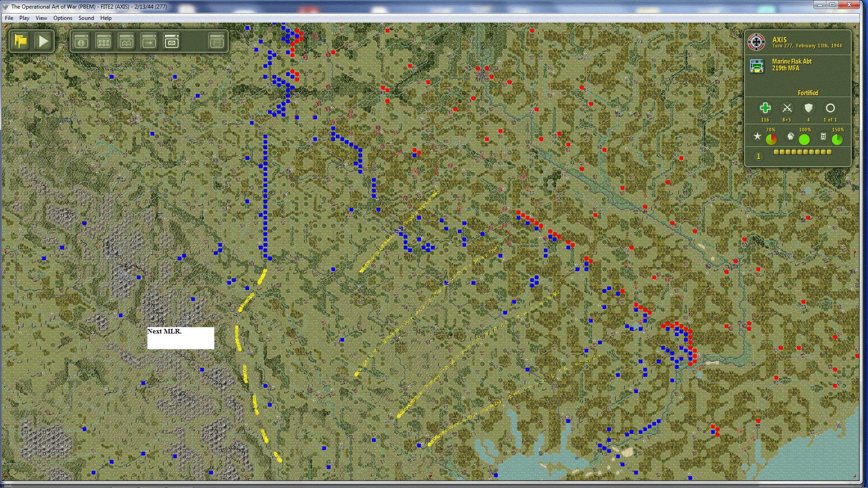Open the grid-of-units toolbar panel
Screen dimensions: 868x488
point(104,42)
